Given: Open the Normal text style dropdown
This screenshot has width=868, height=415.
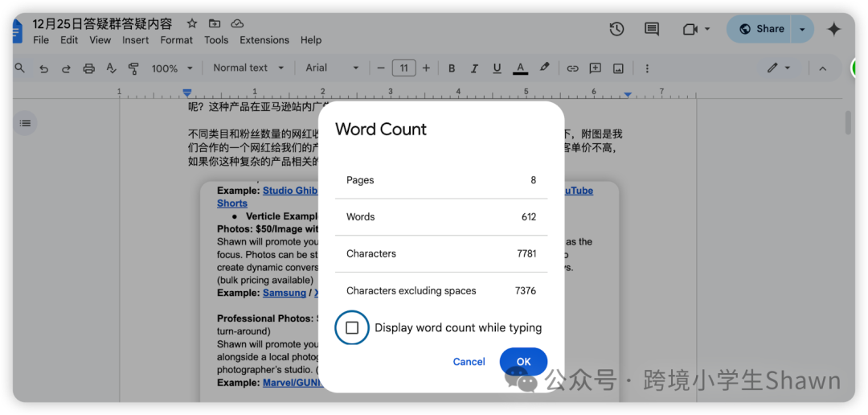Looking at the screenshot, I should pyautogui.click(x=248, y=68).
